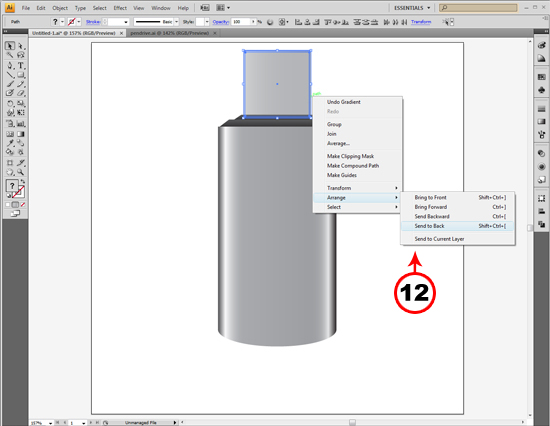Click the fill color box in toolbox
The image size is (550, 426).
click(x=12, y=186)
